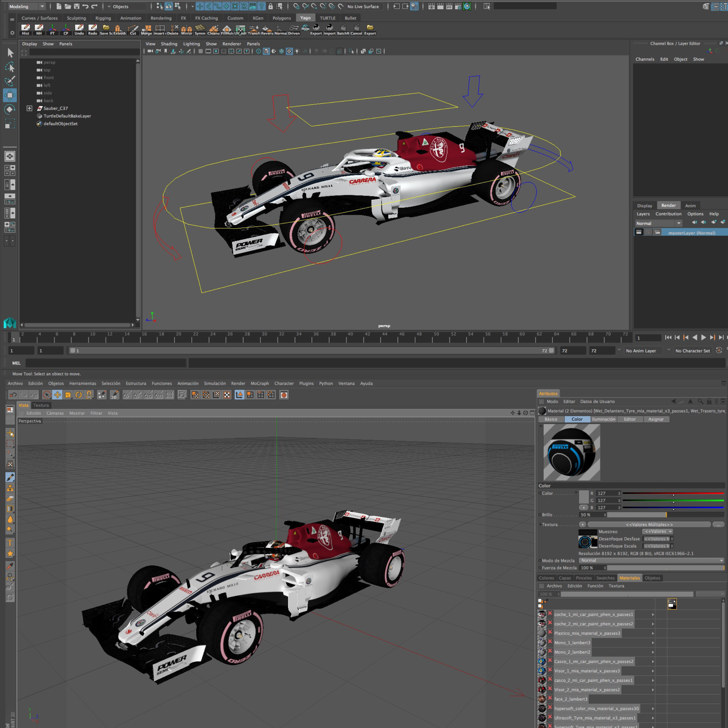Image resolution: width=728 pixels, height=728 pixels.
Task: Adjust the red R color slider
Action: (673, 493)
